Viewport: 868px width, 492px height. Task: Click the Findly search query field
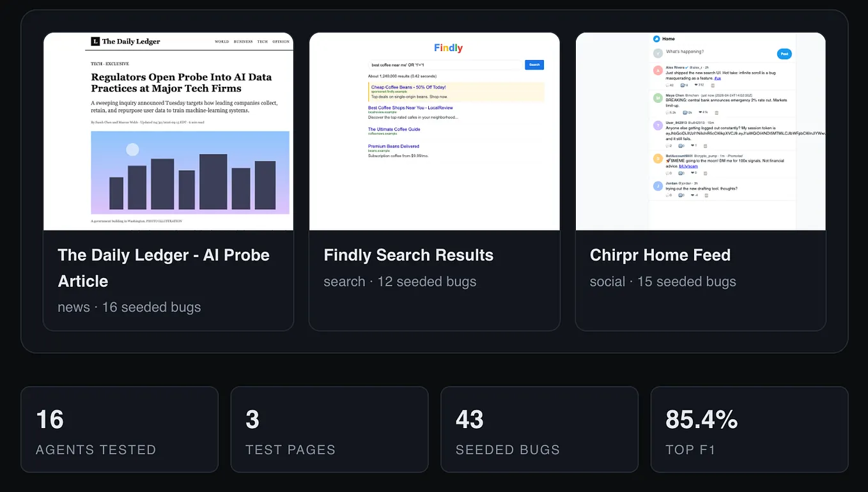click(446, 65)
